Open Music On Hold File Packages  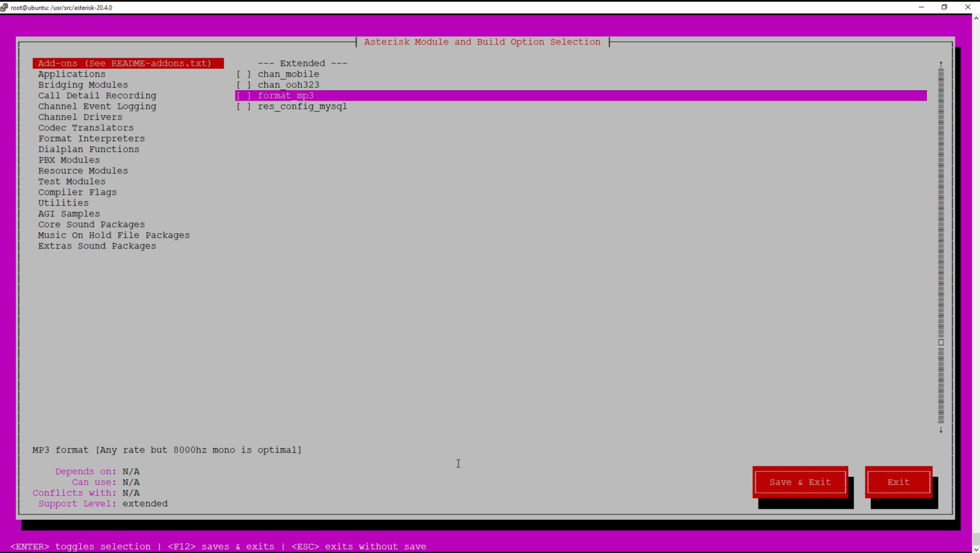[x=114, y=235]
